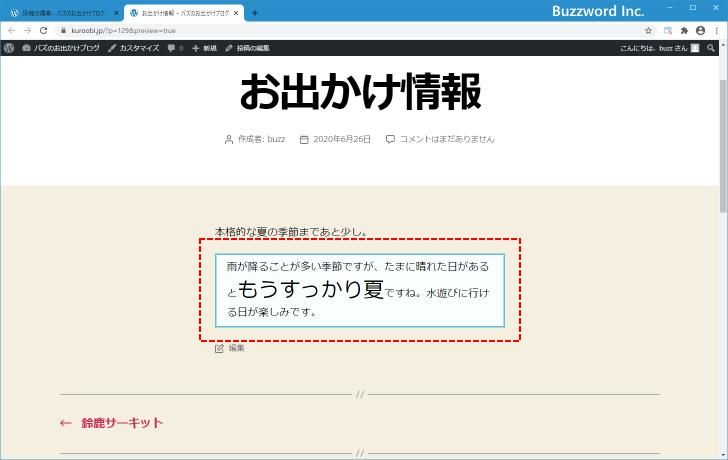Viewport: 728px width, 460px height.
Task: Switch to the 投稿の編集 browser tab
Action: [x=60, y=13]
